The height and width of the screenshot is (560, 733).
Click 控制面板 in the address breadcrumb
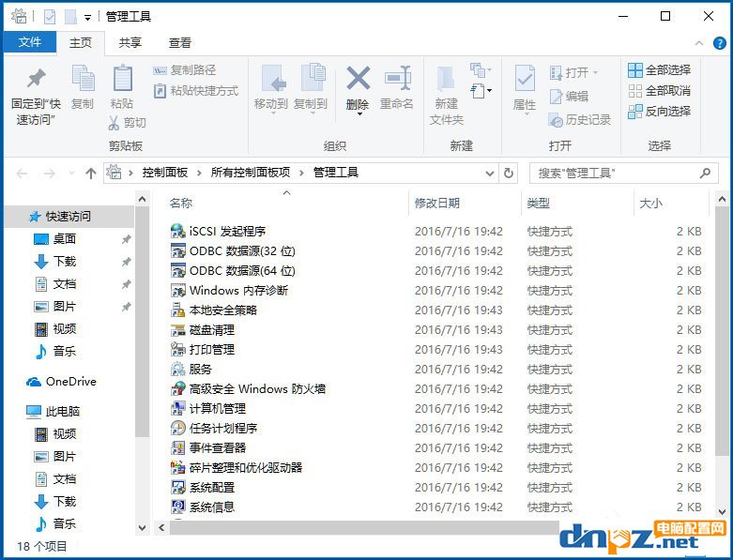(x=165, y=173)
